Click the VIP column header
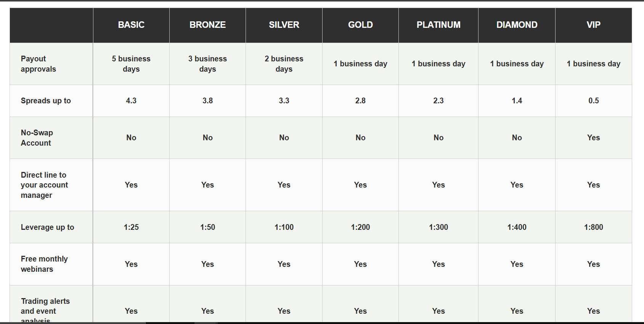 [593, 25]
